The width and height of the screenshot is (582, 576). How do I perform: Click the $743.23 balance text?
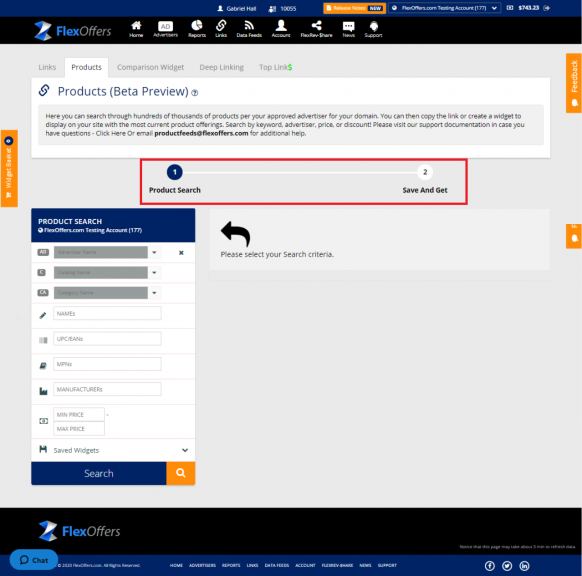(529, 8)
